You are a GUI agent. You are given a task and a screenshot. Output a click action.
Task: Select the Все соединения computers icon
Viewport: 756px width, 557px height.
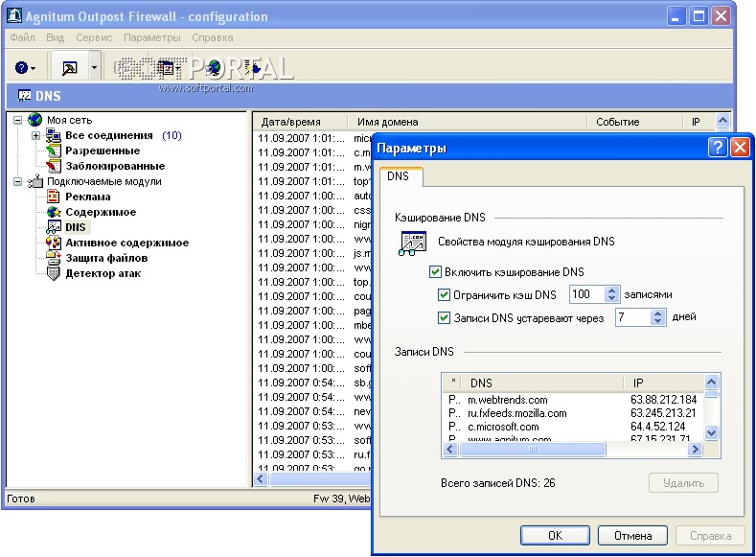coord(53,135)
